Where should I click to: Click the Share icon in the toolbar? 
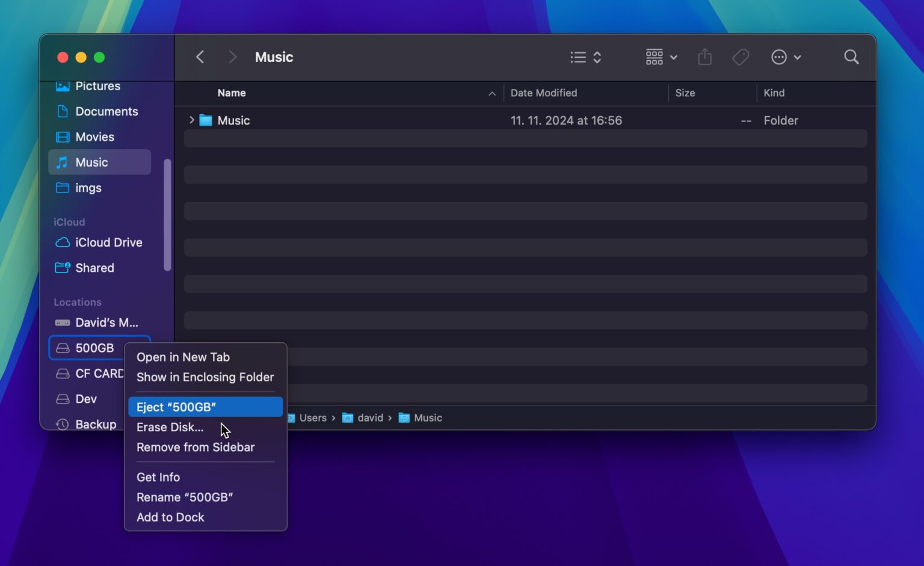point(704,57)
